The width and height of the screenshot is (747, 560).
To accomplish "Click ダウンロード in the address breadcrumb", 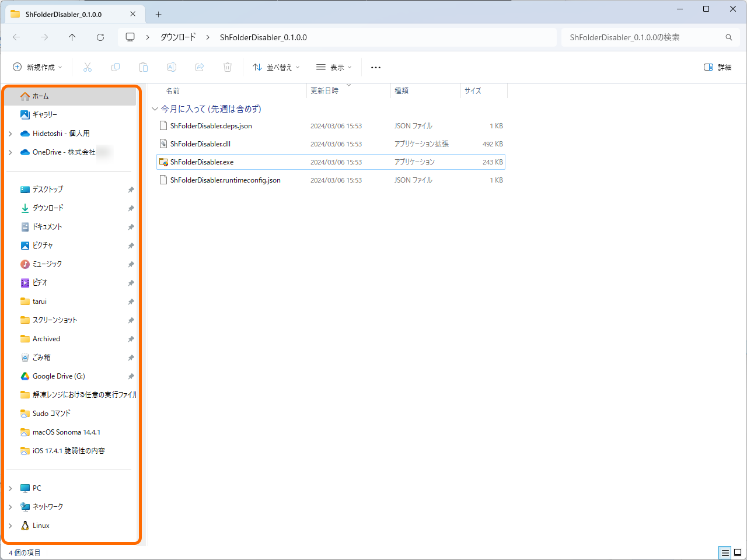I will tap(179, 37).
